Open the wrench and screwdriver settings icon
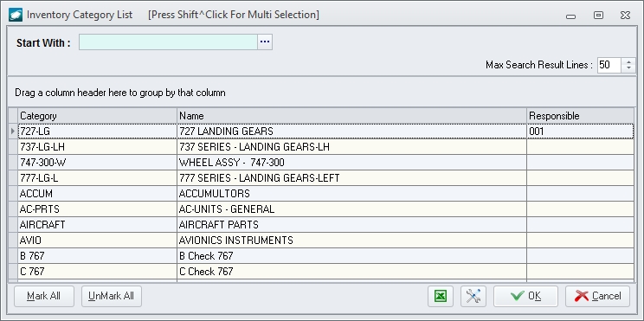 473,296
